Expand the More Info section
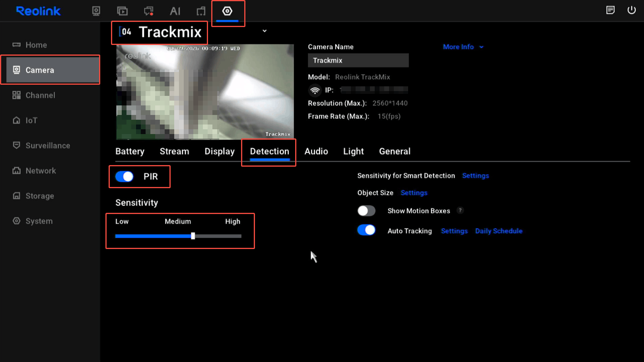The height and width of the screenshot is (362, 644). (x=463, y=47)
